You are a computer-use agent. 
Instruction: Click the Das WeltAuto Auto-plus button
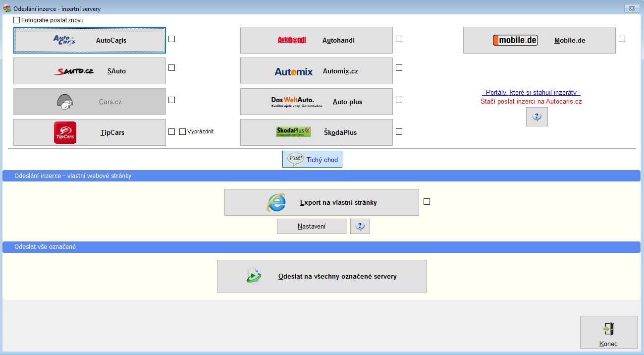pyautogui.click(x=316, y=102)
